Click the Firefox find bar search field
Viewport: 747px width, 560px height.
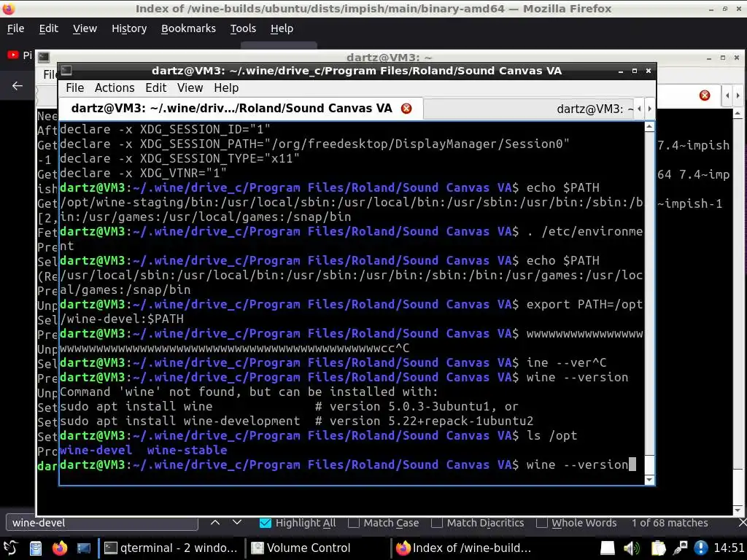tap(102, 523)
